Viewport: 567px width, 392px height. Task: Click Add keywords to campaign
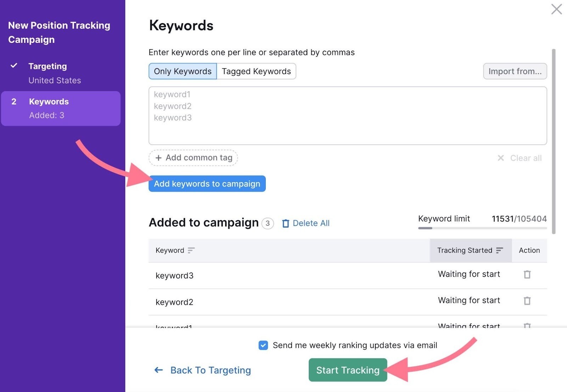coord(207,184)
